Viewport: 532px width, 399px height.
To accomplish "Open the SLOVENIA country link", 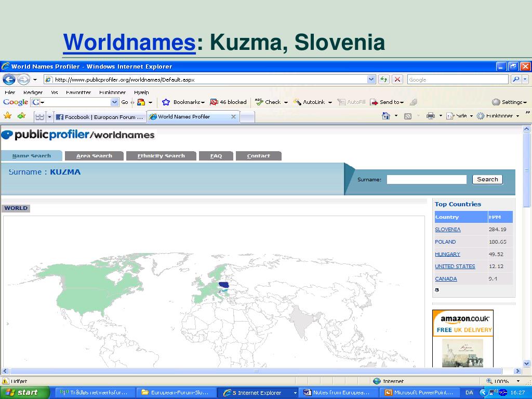I will (447, 229).
